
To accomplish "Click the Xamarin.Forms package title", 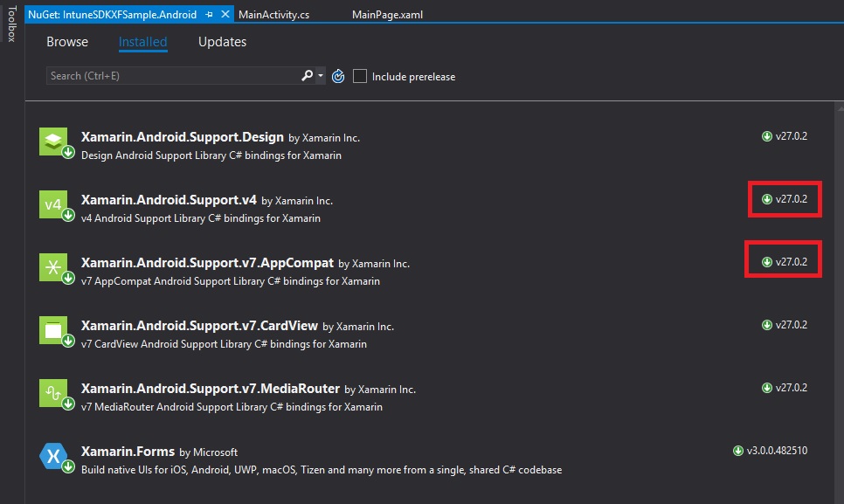I will pos(128,452).
